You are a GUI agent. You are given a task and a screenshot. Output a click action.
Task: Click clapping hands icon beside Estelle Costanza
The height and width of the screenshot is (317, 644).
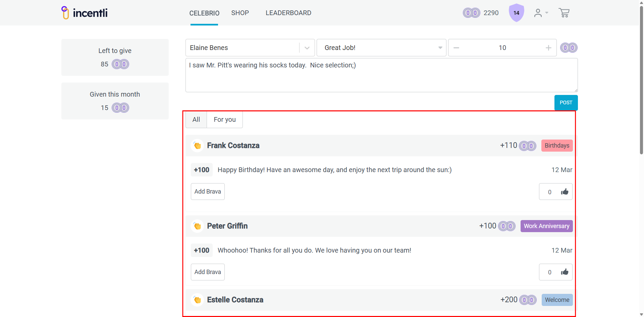click(197, 300)
